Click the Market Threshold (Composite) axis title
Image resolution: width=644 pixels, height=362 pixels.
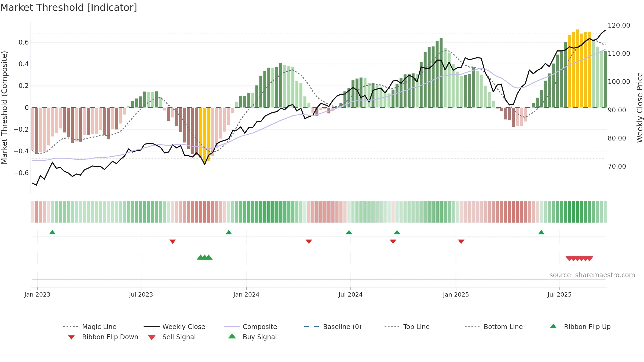pos(4,108)
